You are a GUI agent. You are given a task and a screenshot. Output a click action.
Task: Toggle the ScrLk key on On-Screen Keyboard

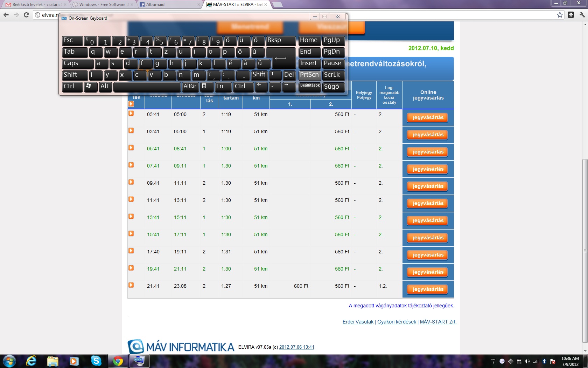point(334,75)
